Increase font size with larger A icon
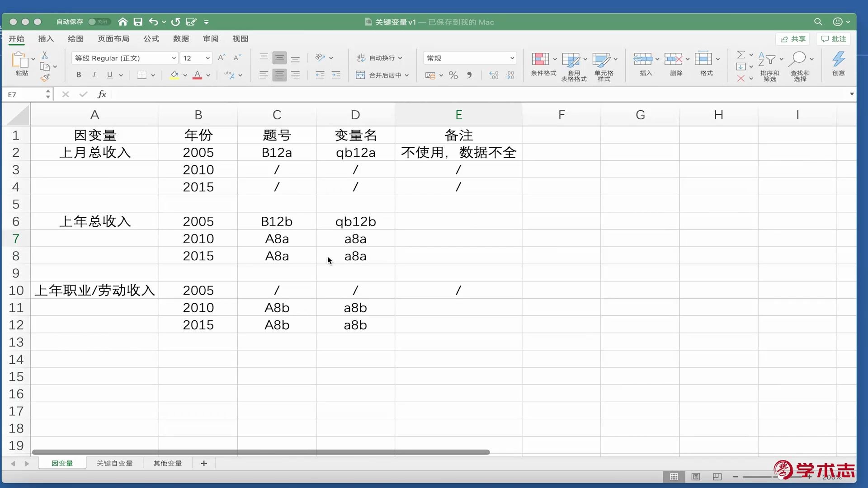Image resolution: width=868 pixels, height=488 pixels. pyautogui.click(x=222, y=57)
